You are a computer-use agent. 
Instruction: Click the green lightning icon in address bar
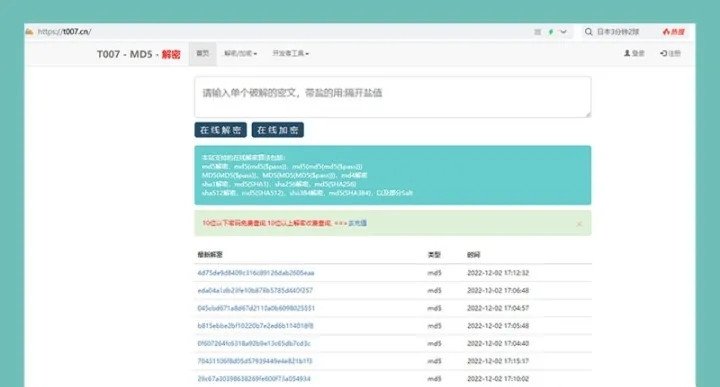point(551,32)
